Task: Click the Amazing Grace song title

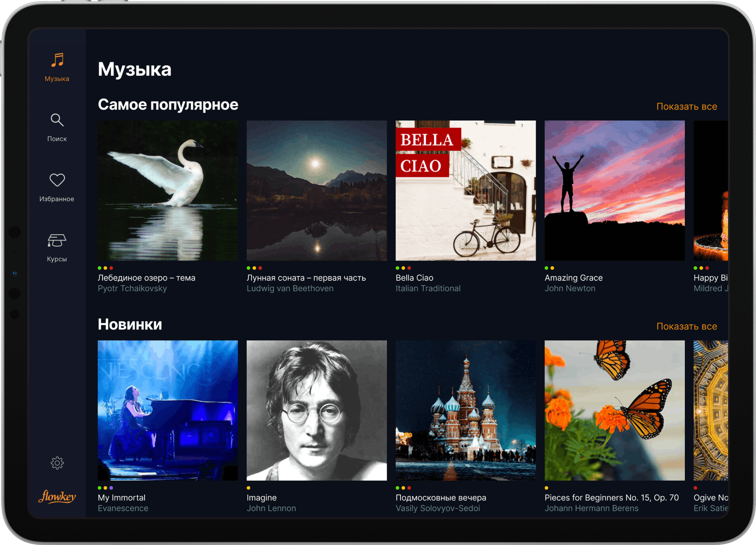Action: point(573,278)
